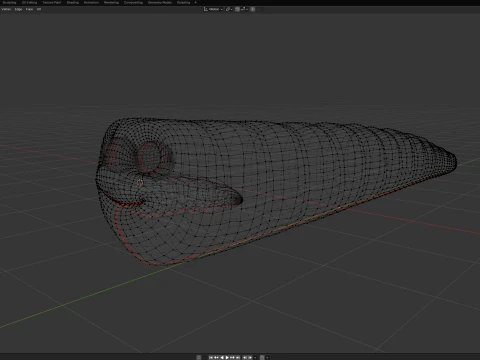The width and height of the screenshot is (480, 360).
Task: Open the Face menu
Action: [29, 9]
